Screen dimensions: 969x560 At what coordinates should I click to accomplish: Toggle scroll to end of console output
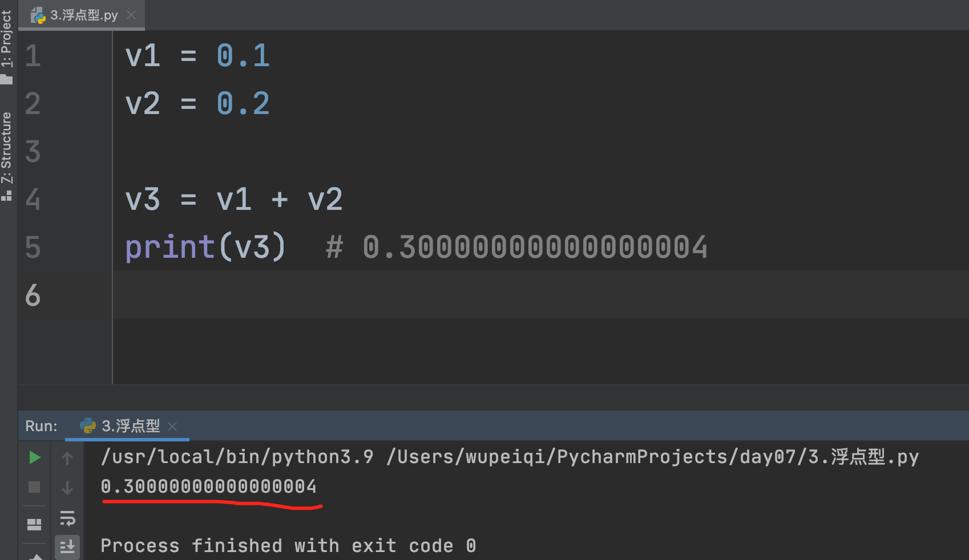click(67, 546)
